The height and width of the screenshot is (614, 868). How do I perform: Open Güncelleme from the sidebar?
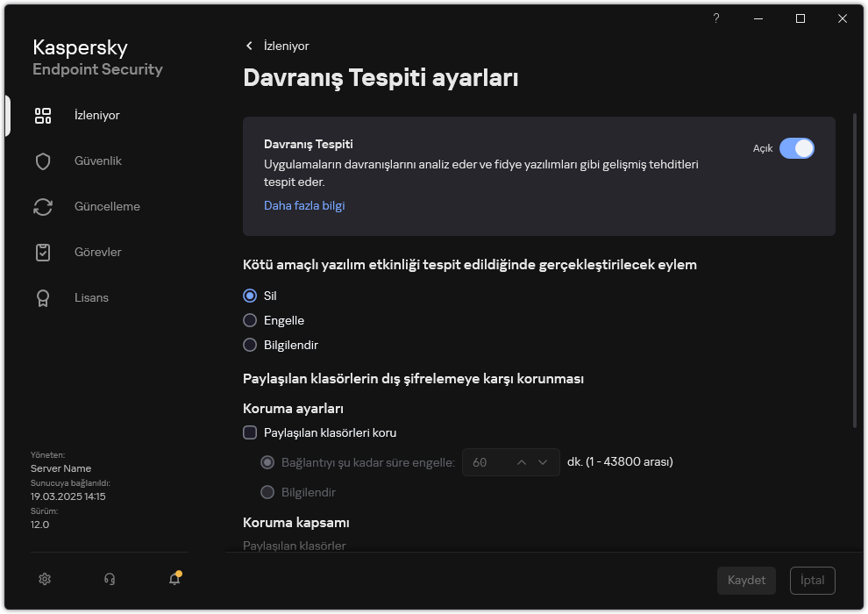(99, 206)
